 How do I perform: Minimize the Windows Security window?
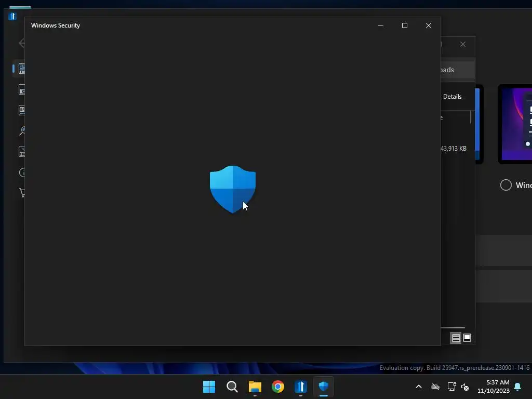point(381,25)
